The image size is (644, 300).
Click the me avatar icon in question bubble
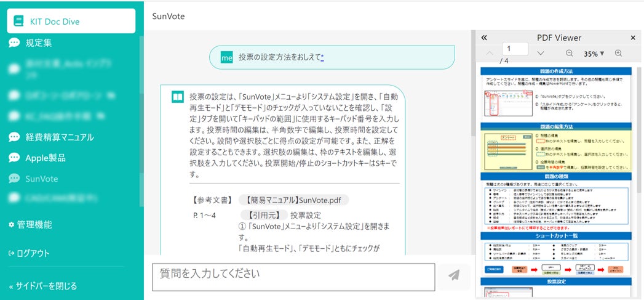[x=227, y=58]
